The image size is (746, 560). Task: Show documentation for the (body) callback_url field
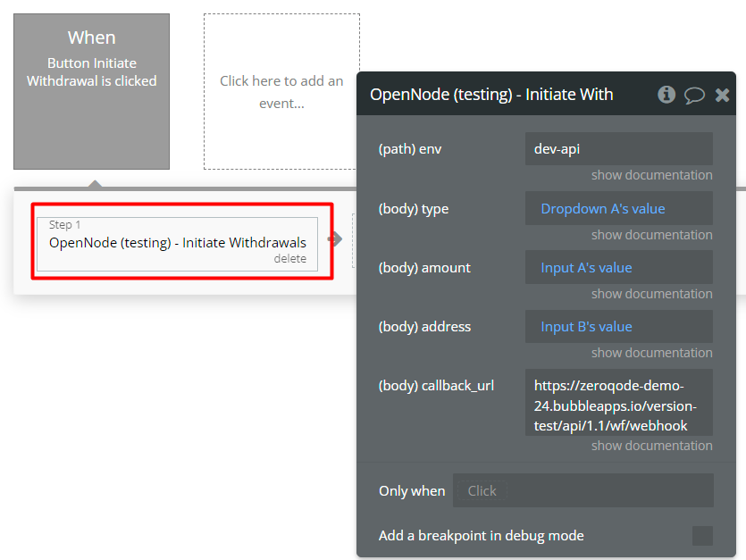[652, 446]
